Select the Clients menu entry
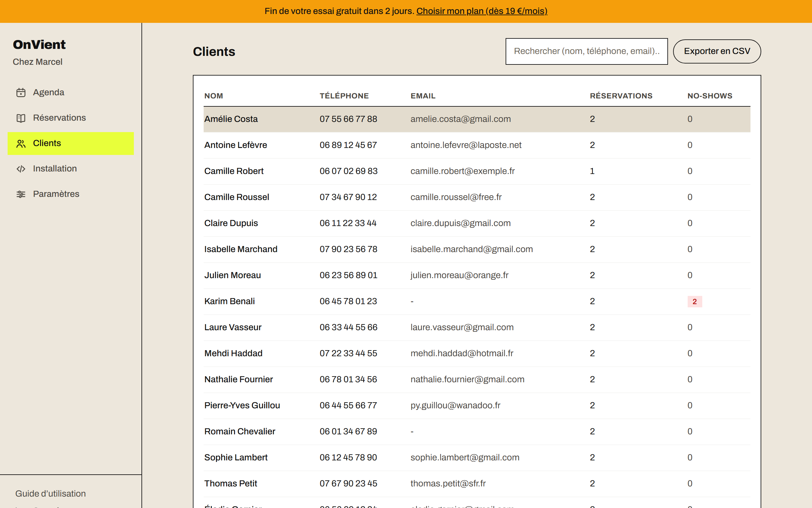 pyautogui.click(x=71, y=144)
